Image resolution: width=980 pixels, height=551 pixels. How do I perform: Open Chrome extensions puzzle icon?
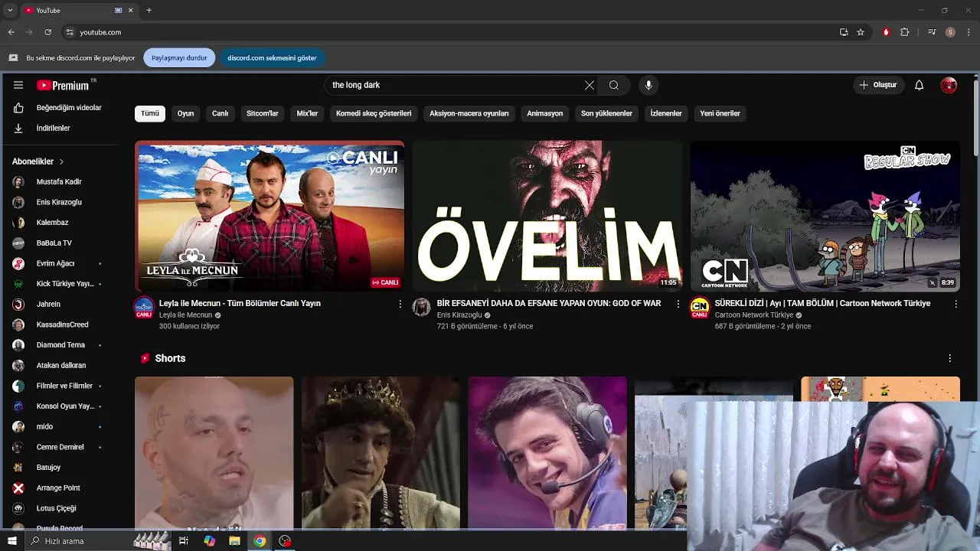(x=905, y=32)
